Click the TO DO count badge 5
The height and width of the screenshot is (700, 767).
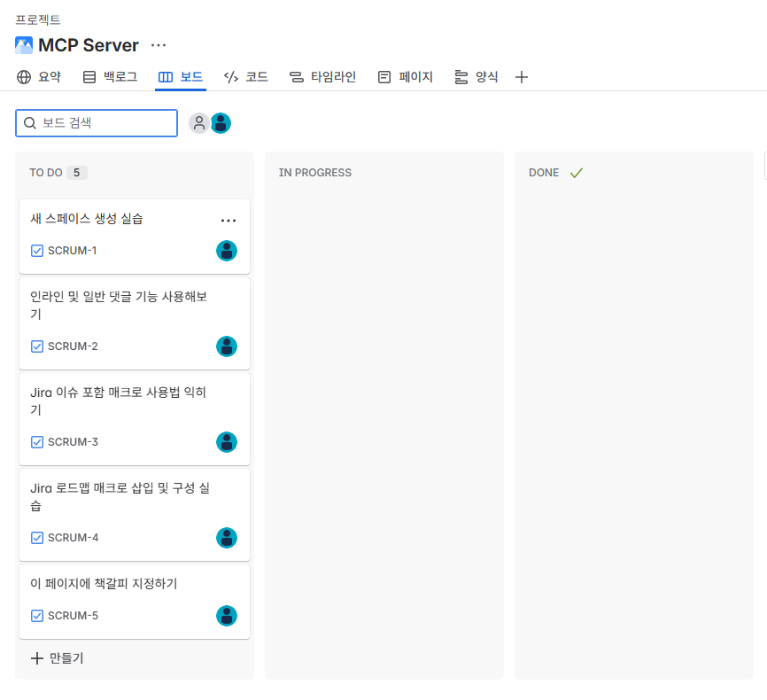tap(77, 173)
